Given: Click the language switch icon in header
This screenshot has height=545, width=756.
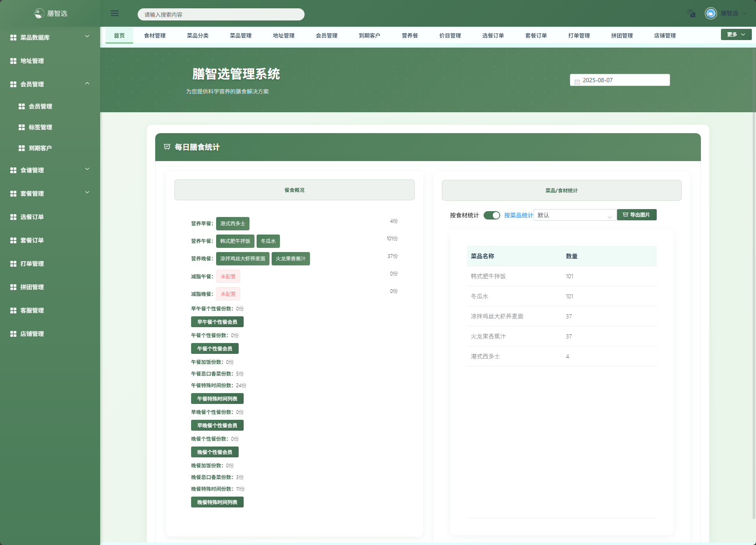Looking at the screenshot, I should coord(691,13).
